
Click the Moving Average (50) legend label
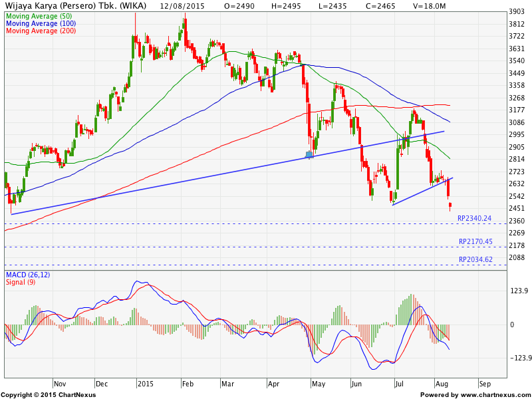point(39,15)
